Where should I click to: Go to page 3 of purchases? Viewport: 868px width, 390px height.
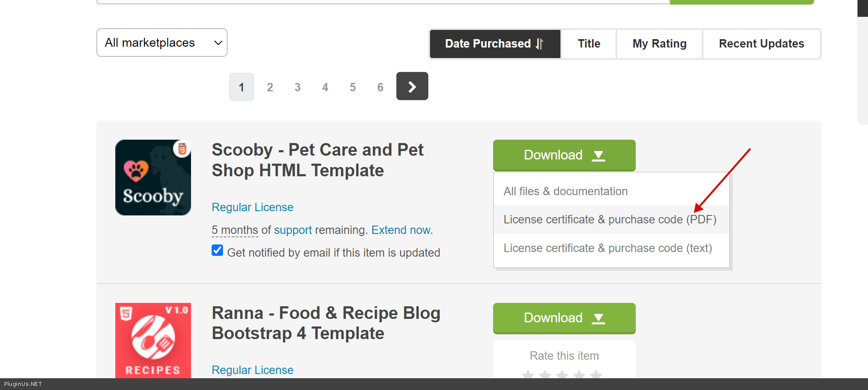pos(297,87)
